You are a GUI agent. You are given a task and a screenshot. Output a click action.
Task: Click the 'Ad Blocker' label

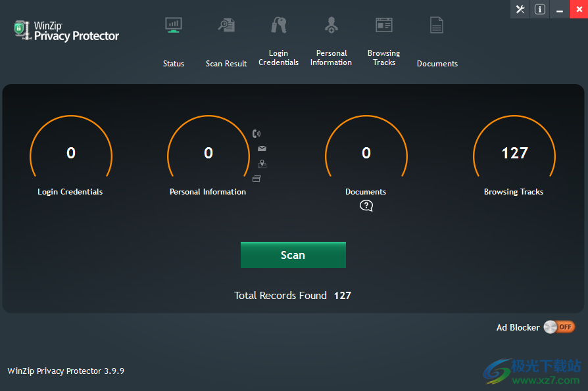518,327
